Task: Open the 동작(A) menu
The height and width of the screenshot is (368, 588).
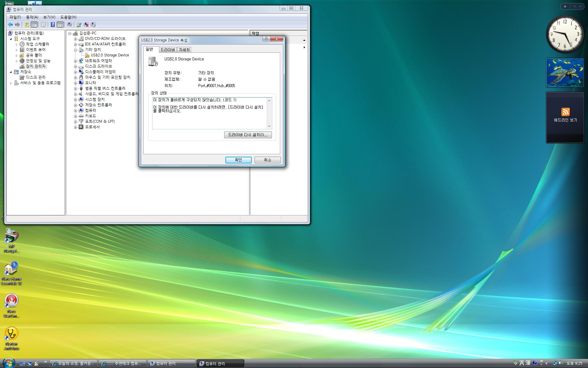Action: coord(32,17)
